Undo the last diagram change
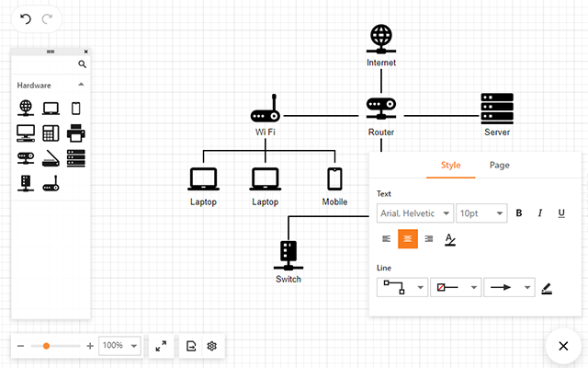The height and width of the screenshot is (368, 588). [26, 18]
